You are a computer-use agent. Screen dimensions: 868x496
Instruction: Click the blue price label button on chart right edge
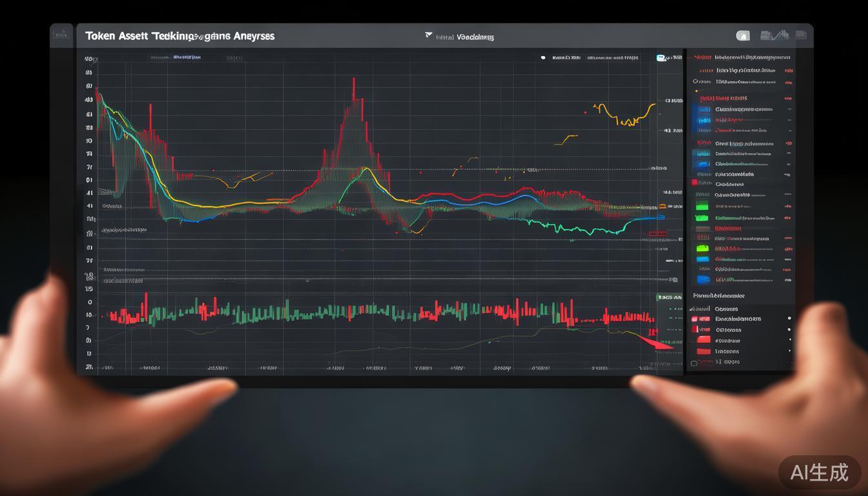[661, 218]
